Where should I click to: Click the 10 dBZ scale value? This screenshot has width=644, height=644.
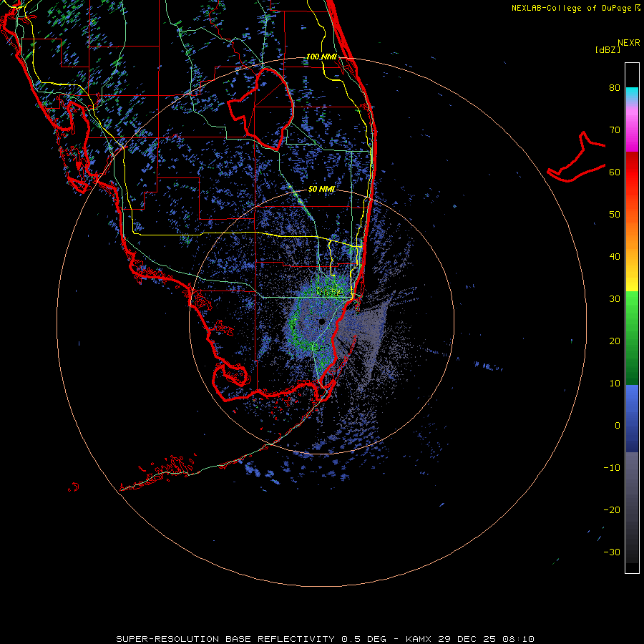pyautogui.click(x=615, y=384)
